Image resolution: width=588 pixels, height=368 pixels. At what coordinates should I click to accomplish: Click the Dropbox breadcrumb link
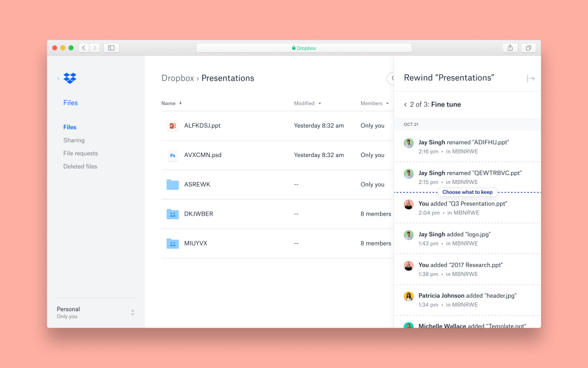177,78
